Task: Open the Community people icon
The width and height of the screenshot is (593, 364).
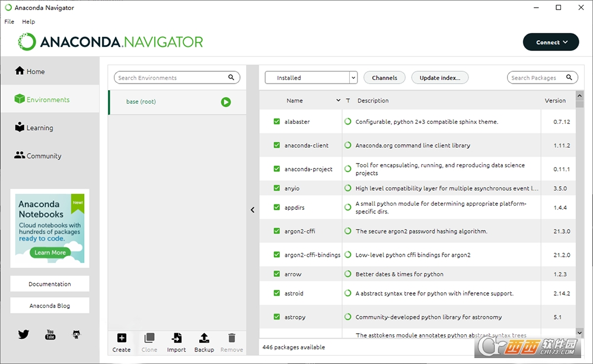Action: click(20, 155)
